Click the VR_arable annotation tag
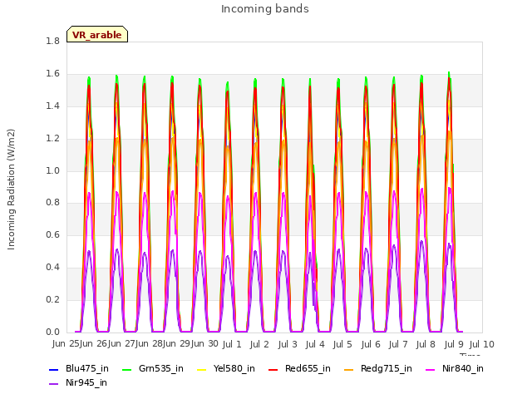The height and width of the screenshot is (399, 532). (x=97, y=34)
